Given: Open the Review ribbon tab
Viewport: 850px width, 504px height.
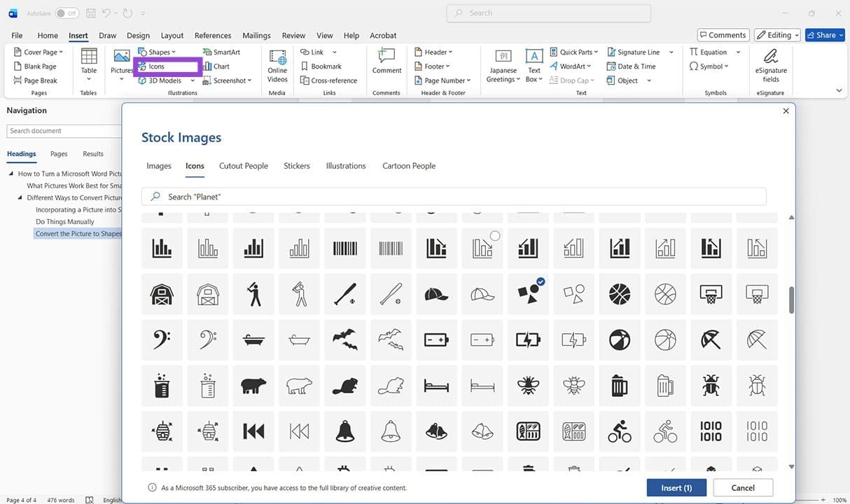Looking at the screenshot, I should pyautogui.click(x=293, y=35).
